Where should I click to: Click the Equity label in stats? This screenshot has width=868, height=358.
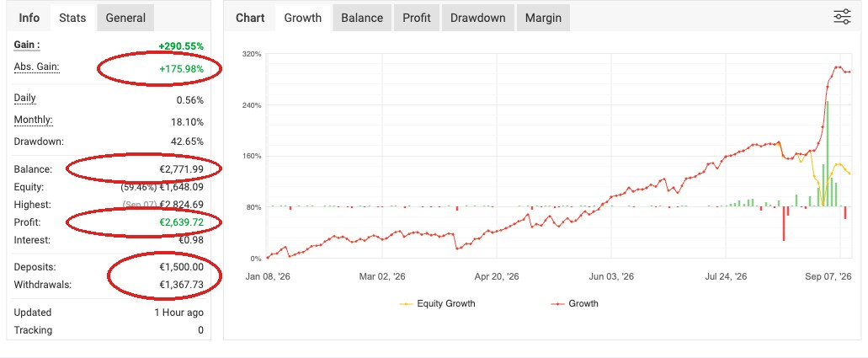29,187
